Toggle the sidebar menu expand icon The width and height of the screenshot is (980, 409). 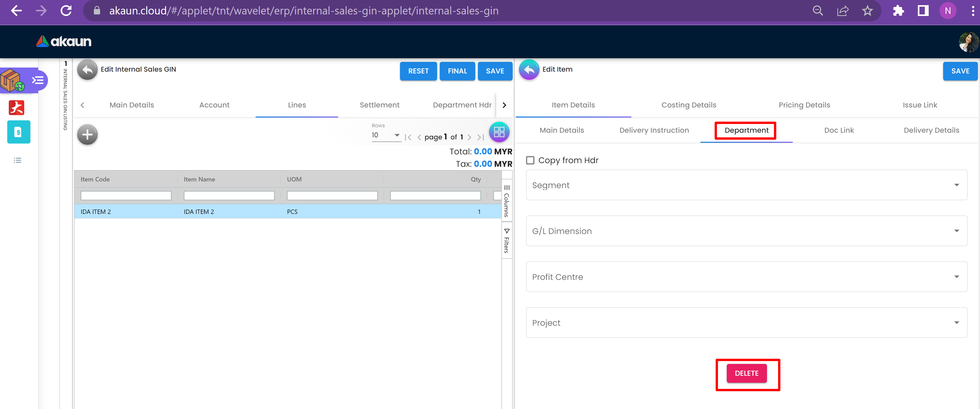click(38, 80)
